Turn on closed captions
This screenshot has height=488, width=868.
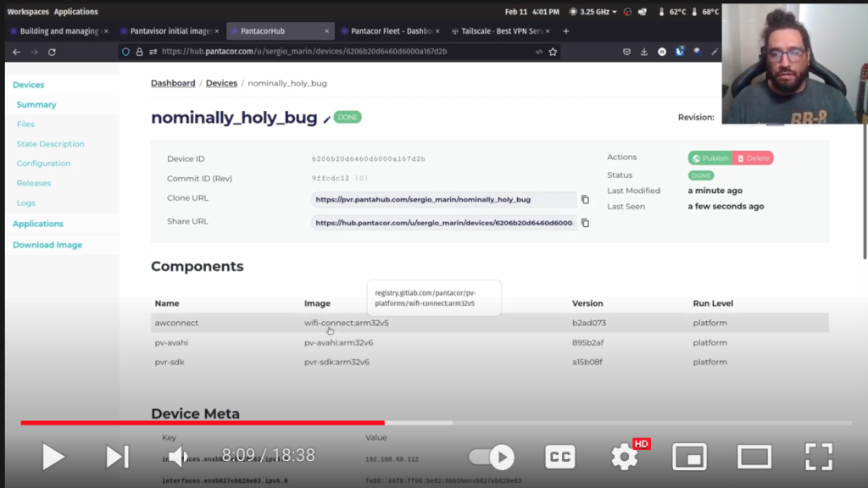click(559, 457)
